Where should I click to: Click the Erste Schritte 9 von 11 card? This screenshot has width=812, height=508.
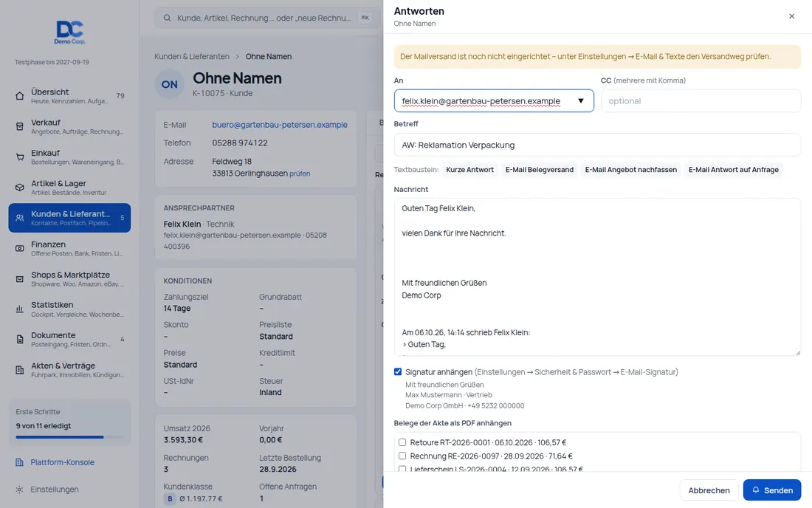[69, 422]
